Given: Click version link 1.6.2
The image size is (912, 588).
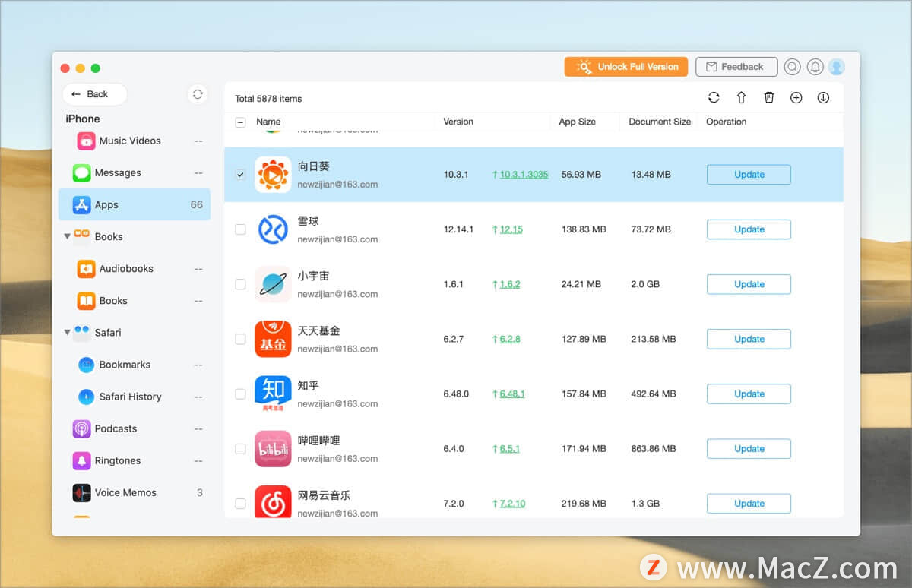Looking at the screenshot, I should (510, 284).
